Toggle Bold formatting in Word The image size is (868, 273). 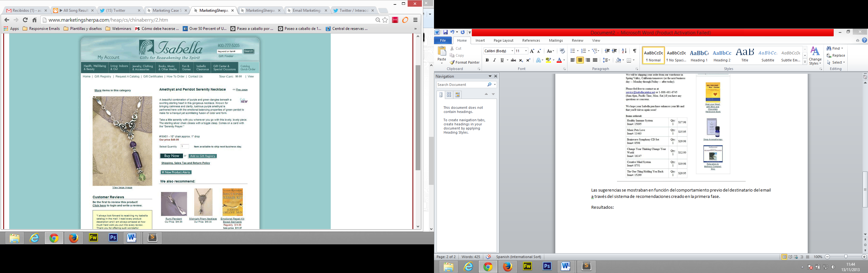pos(487,60)
